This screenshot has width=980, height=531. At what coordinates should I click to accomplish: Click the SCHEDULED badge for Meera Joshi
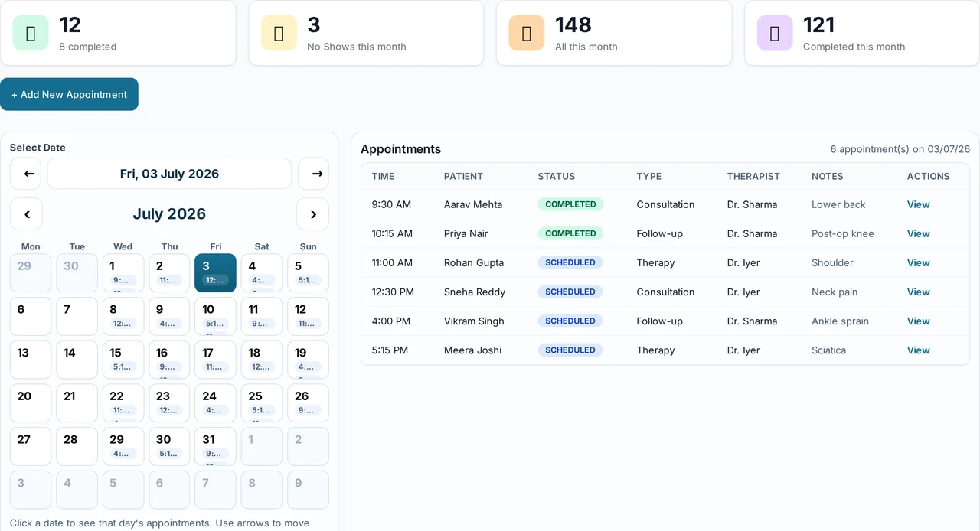pos(570,350)
